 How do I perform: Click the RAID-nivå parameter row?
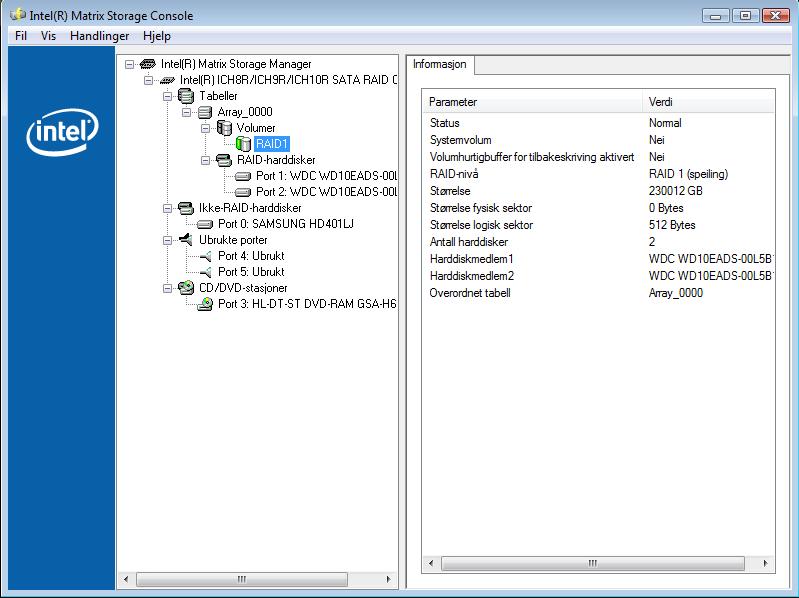coord(599,174)
